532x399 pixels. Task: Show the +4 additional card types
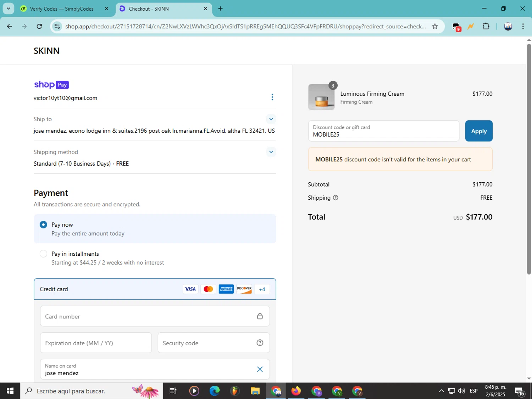[x=262, y=289]
